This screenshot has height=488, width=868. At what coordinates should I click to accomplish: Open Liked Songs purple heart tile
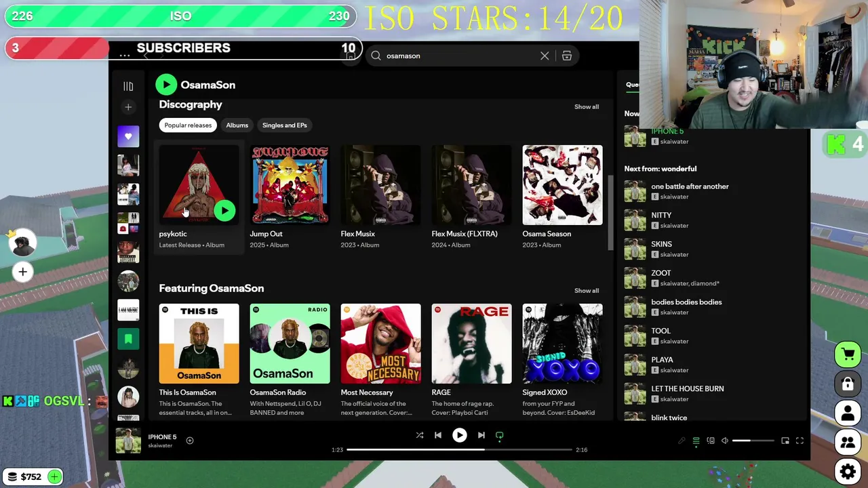click(128, 136)
